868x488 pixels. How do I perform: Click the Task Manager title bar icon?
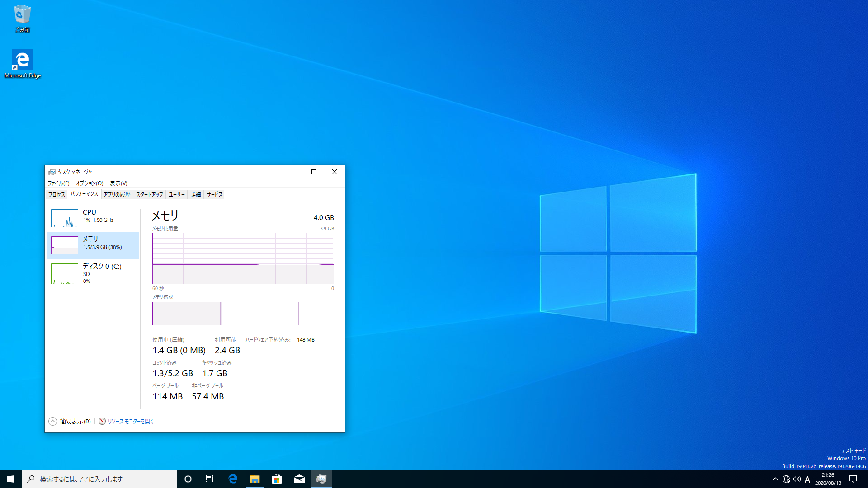tap(52, 172)
